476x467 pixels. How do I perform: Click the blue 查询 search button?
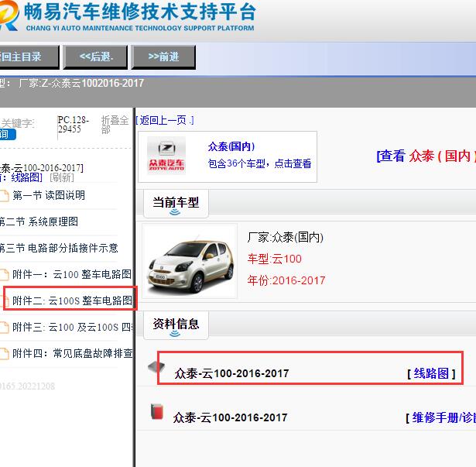click(x=8, y=134)
